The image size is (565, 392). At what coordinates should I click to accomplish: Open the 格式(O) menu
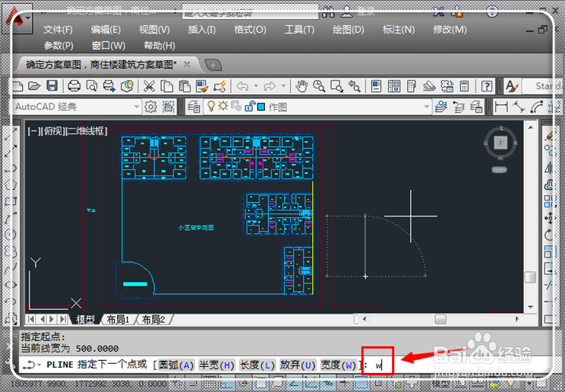pyautogui.click(x=250, y=30)
